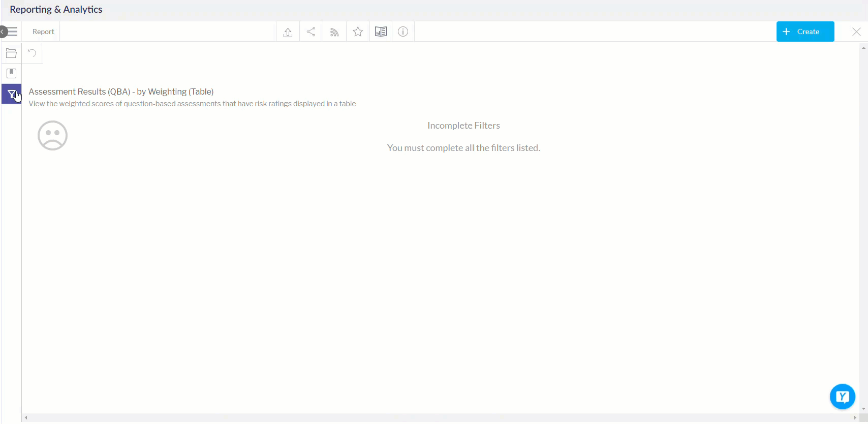Mark the report as favorite with the star
Viewport: 868px width, 424px height.
[358, 32]
